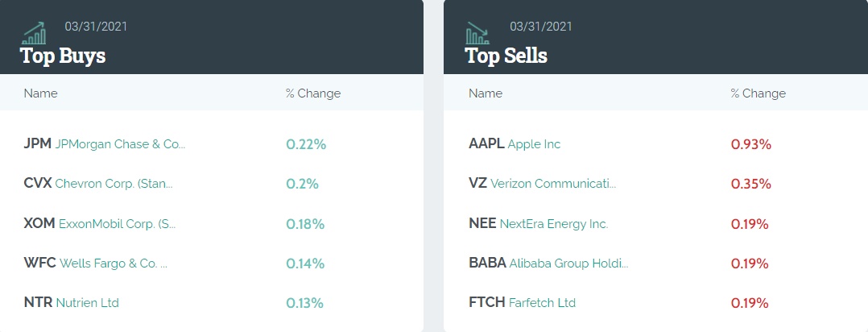Click the JPM 0.22% change value
868x332 pixels.
pos(306,145)
